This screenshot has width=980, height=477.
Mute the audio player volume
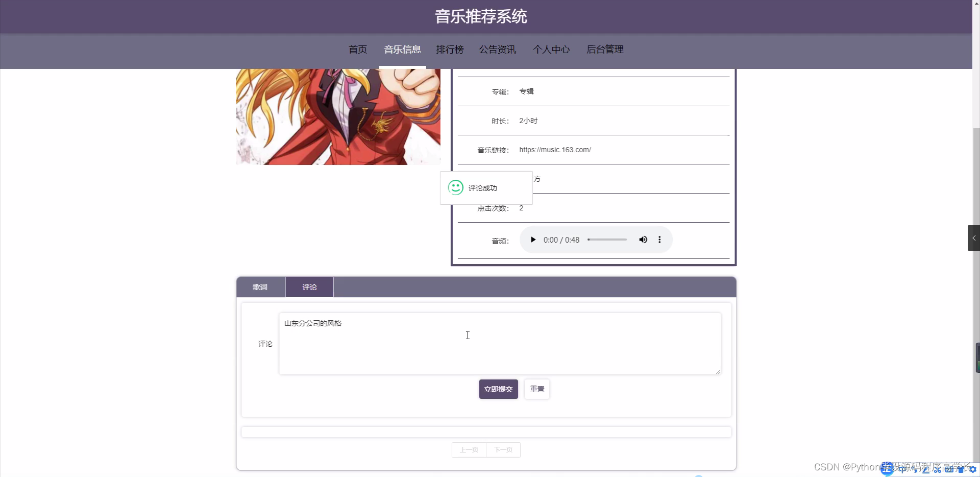coord(643,240)
